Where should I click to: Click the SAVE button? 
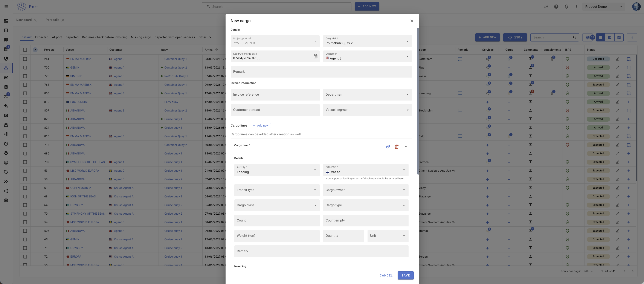405,275
